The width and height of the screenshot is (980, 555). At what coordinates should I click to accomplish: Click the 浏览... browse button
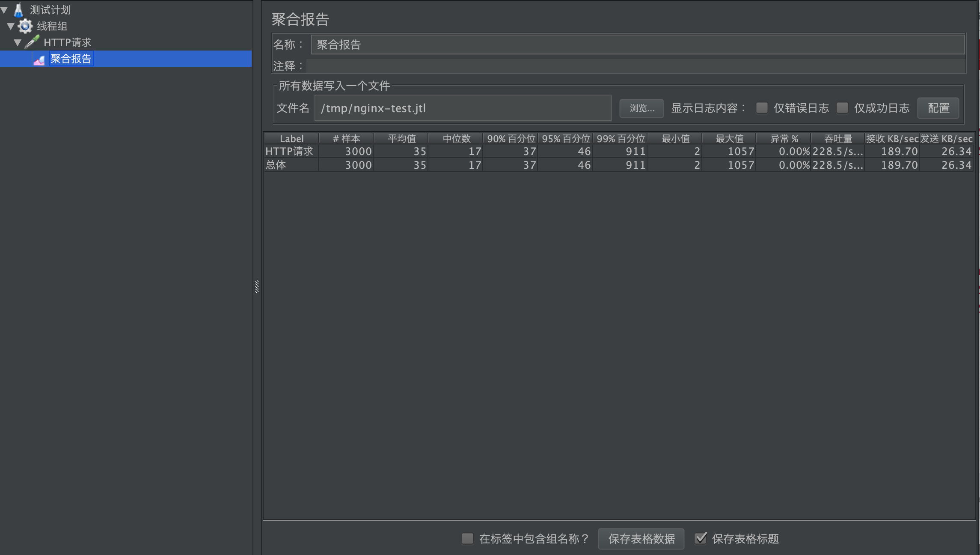click(x=641, y=108)
